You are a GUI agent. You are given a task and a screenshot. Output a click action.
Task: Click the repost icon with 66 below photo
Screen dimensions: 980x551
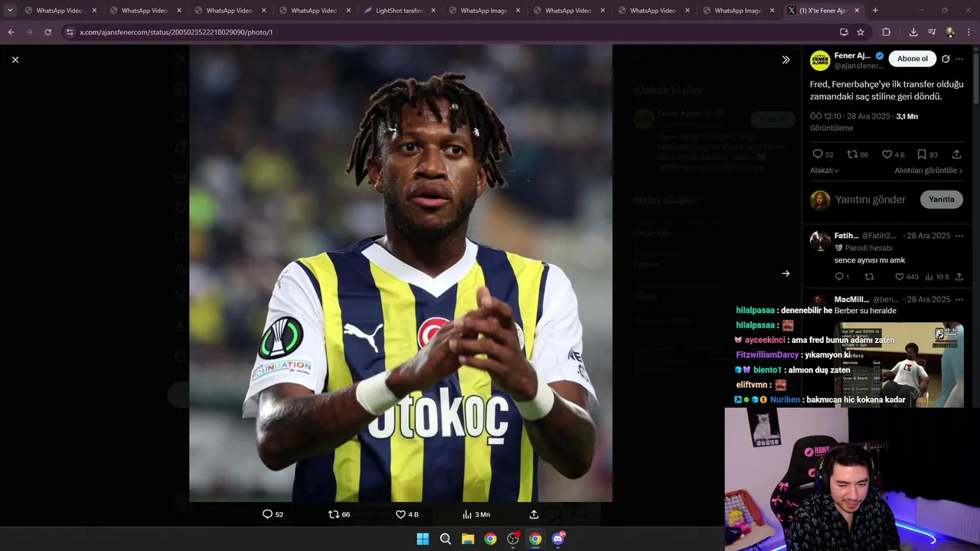339,514
